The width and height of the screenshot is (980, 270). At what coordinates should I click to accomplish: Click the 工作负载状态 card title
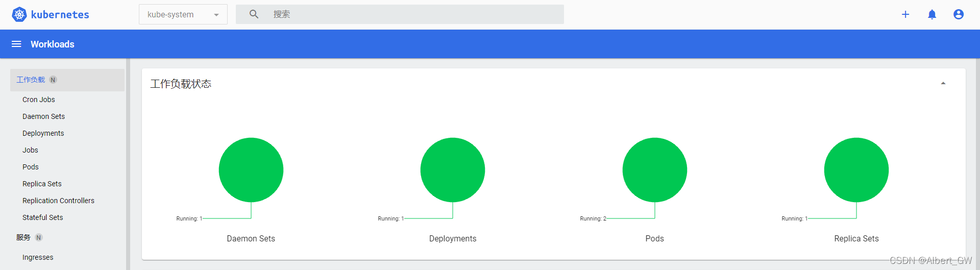coord(181,84)
